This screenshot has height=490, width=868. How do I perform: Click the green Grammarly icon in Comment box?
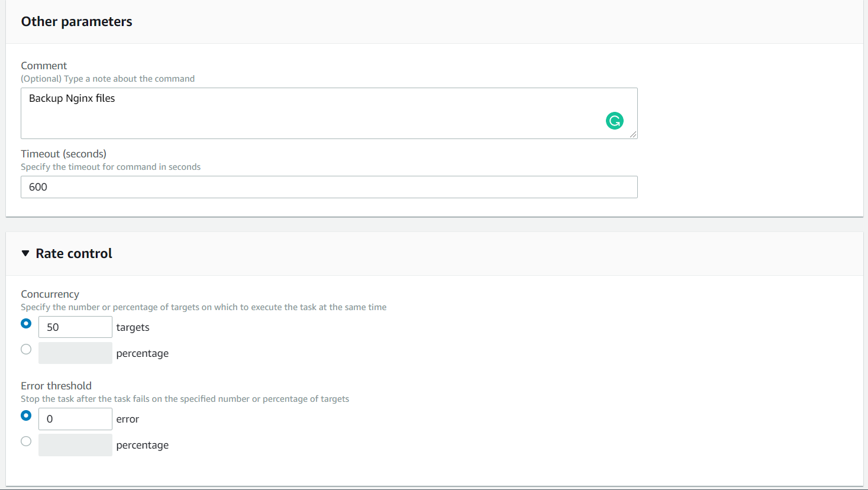615,121
